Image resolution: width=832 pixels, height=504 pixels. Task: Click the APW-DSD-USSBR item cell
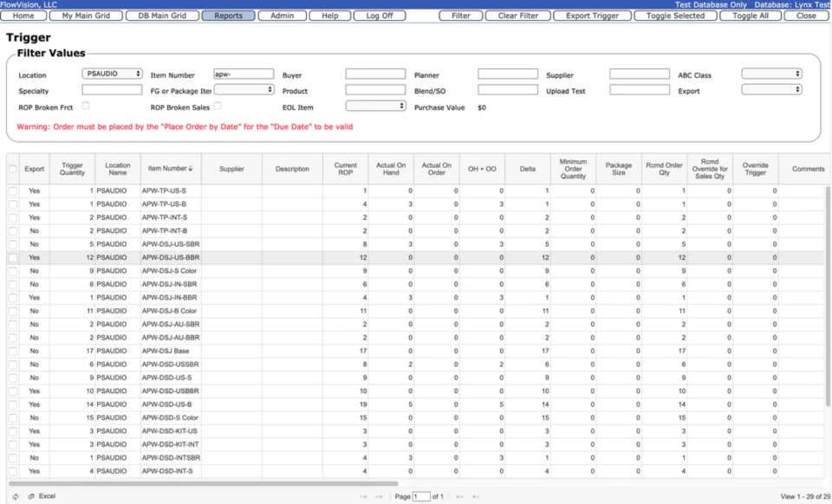click(x=171, y=364)
